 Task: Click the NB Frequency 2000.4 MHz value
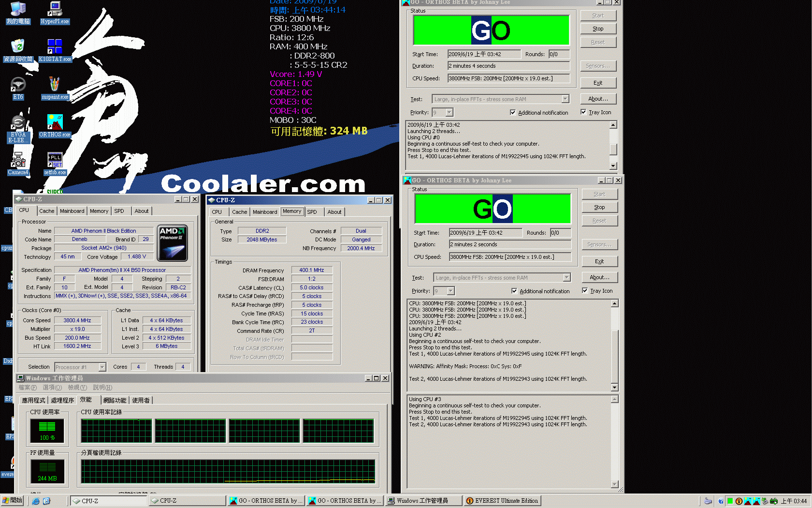[x=361, y=248]
